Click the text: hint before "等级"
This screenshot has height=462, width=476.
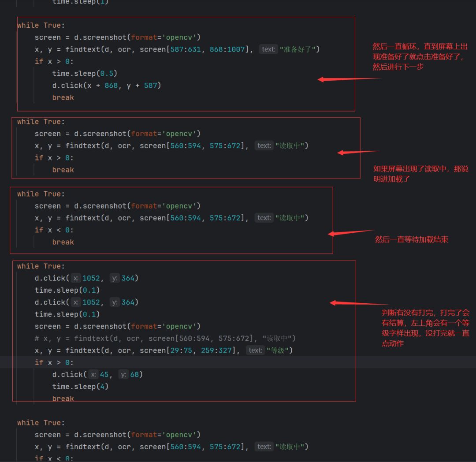point(255,350)
